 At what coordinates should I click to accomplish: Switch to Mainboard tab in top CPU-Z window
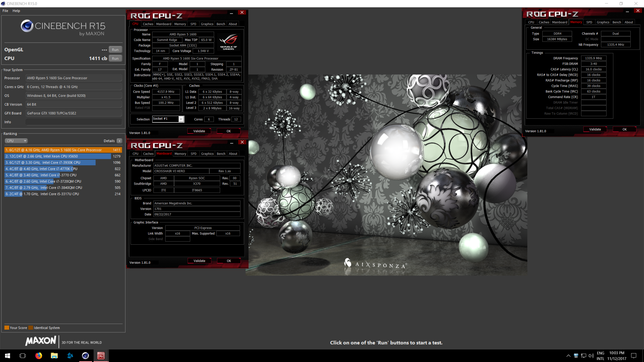(x=164, y=24)
